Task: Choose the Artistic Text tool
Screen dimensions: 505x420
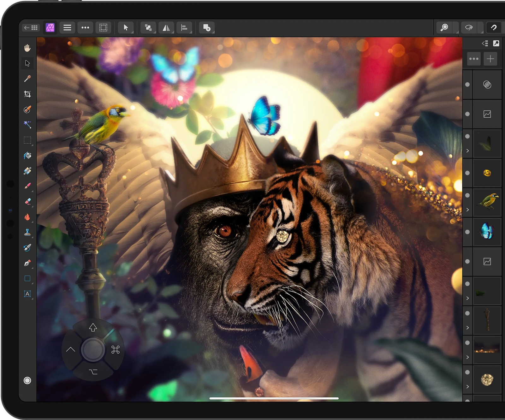Action: tap(27, 294)
